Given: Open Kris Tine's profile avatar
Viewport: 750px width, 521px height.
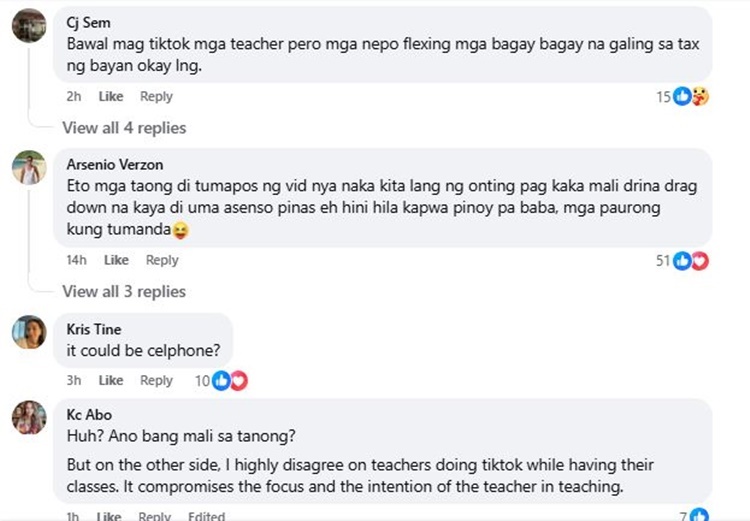Looking at the screenshot, I should [x=29, y=332].
